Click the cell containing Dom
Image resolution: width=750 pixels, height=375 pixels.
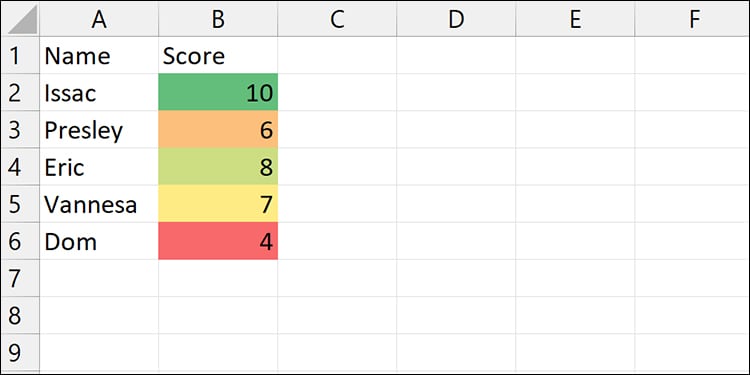(99, 241)
